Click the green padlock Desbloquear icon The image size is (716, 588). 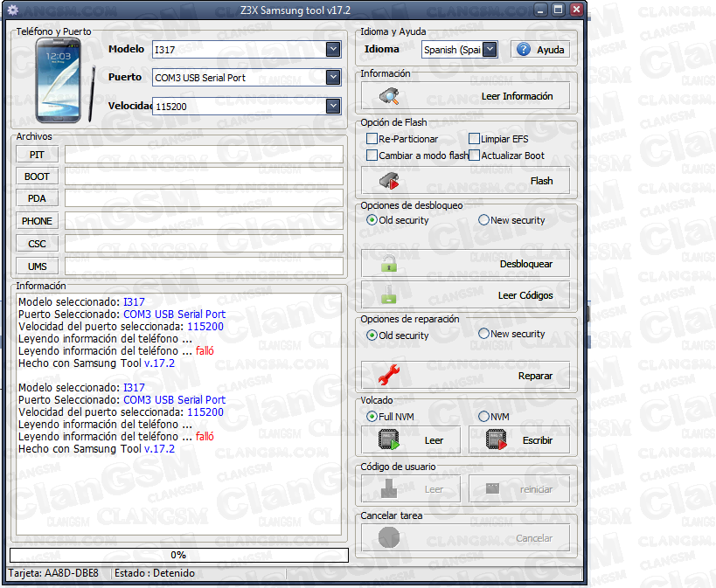coord(389,264)
